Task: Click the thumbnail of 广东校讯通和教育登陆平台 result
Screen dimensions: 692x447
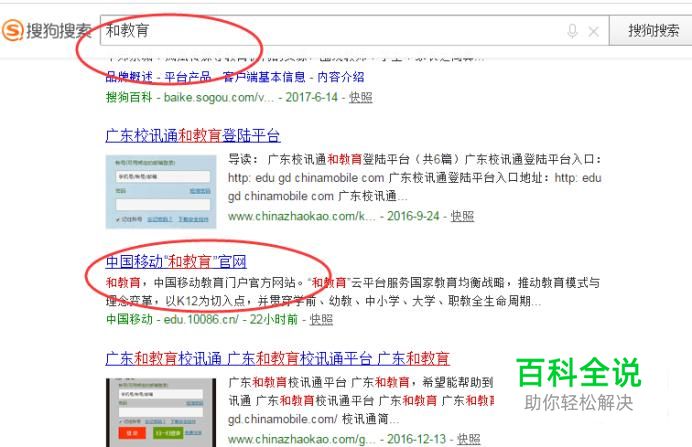Action: [x=161, y=192]
